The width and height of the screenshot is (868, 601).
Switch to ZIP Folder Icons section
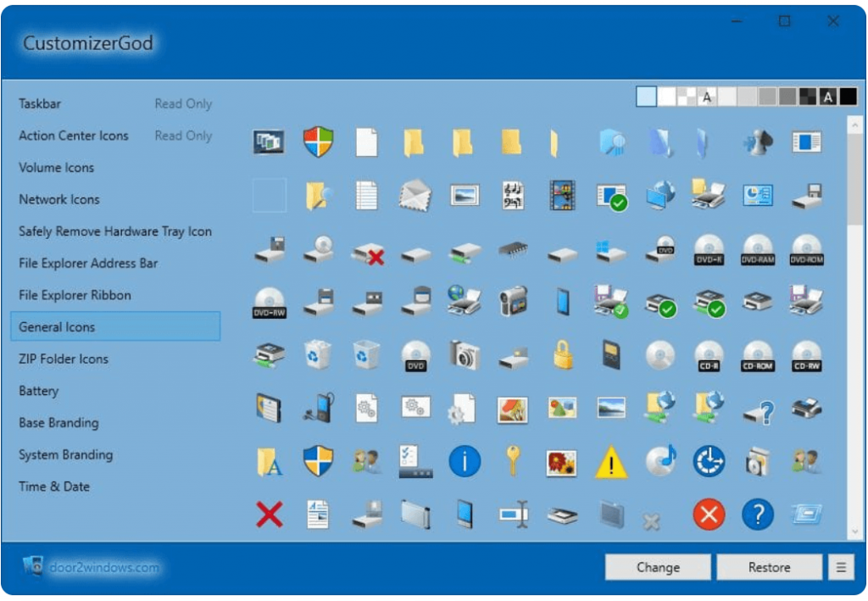tap(64, 359)
